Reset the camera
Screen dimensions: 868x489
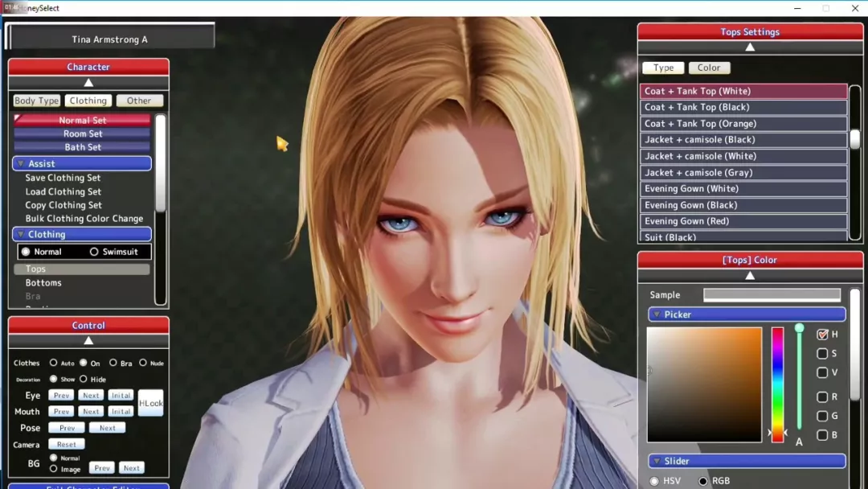pos(67,444)
